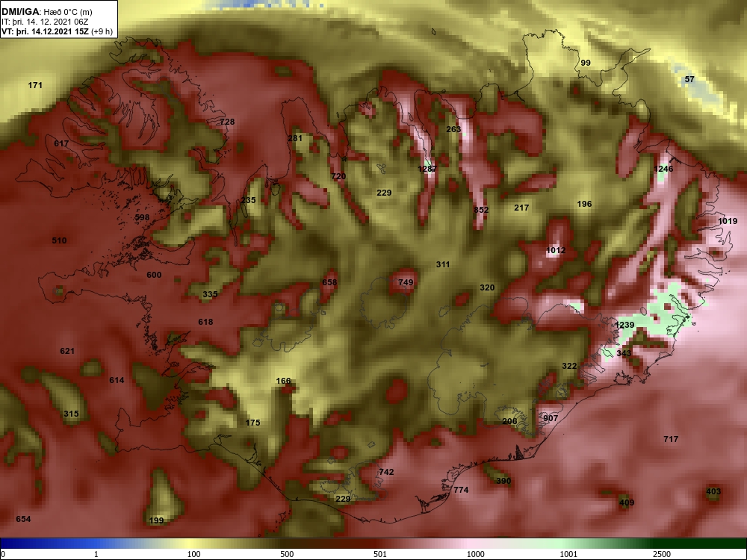Image resolution: width=747 pixels, height=560 pixels.
Task: Click the 749 value on the glacier
Action: pos(406,282)
